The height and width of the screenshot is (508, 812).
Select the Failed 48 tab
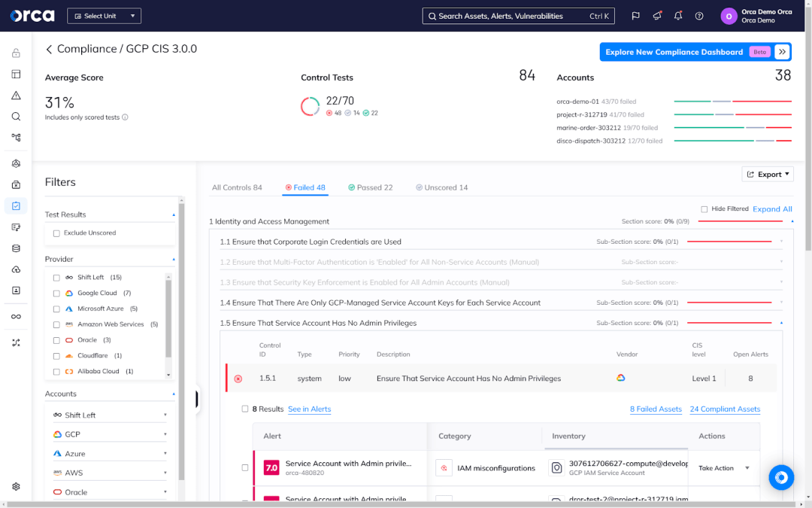click(x=305, y=187)
